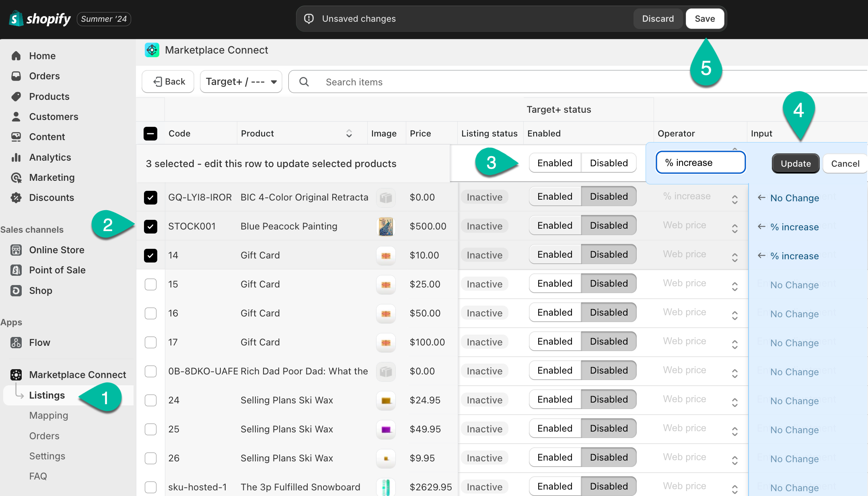Click the left arrow beside % increase for STOCK001
This screenshot has width=868, height=496.
coord(761,227)
